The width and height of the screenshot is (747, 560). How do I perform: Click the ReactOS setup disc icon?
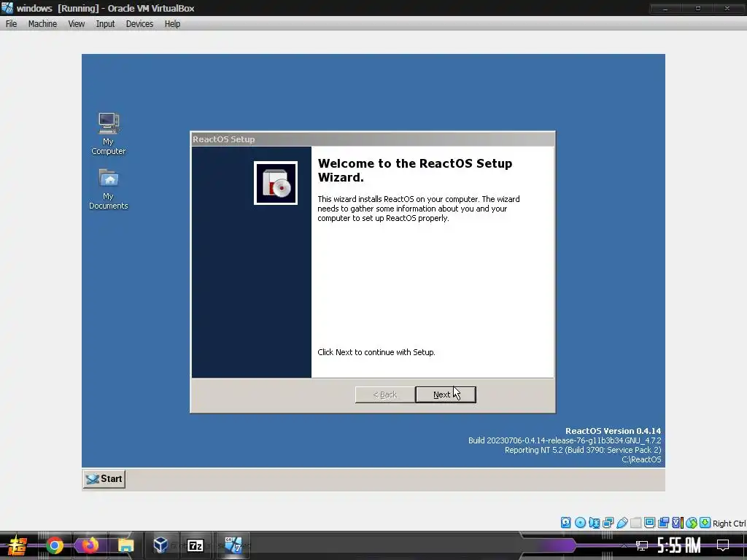[x=275, y=183]
